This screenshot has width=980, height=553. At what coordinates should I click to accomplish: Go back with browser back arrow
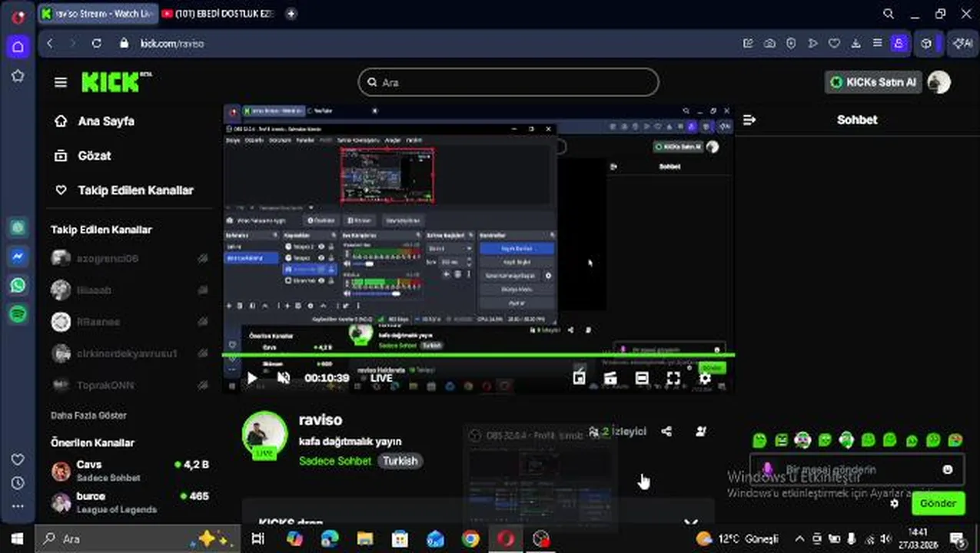(50, 44)
